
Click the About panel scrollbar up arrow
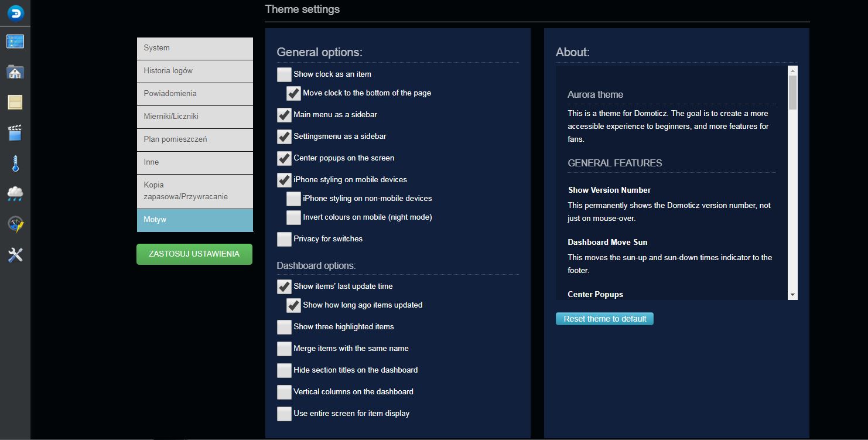(x=792, y=70)
